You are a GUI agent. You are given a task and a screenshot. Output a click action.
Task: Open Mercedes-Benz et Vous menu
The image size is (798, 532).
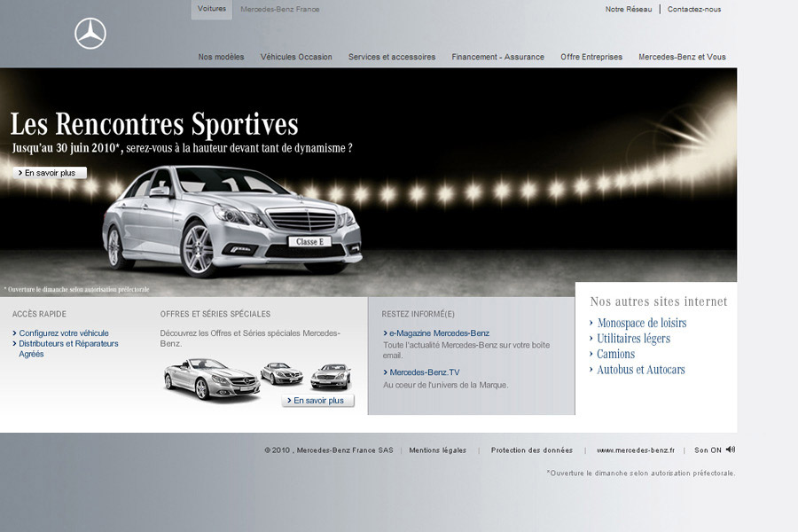tap(682, 57)
